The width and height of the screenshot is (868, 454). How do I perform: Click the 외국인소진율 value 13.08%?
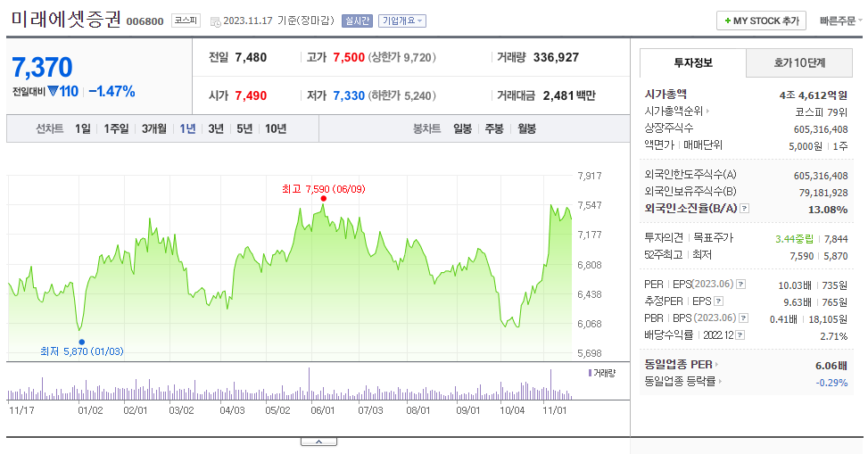click(828, 210)
